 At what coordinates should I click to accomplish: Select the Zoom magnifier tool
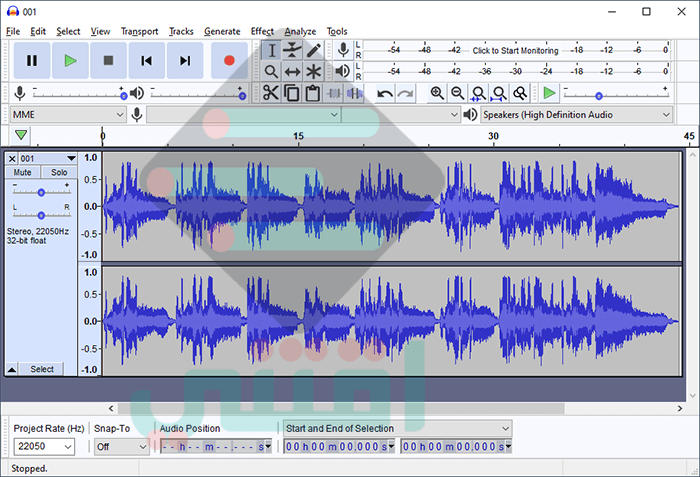point(271,71)
